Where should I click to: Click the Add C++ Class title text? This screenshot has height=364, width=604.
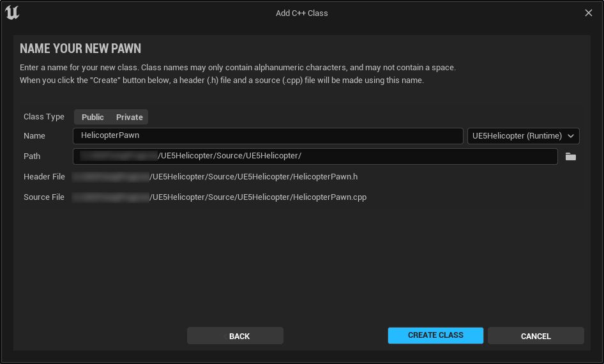301,13
